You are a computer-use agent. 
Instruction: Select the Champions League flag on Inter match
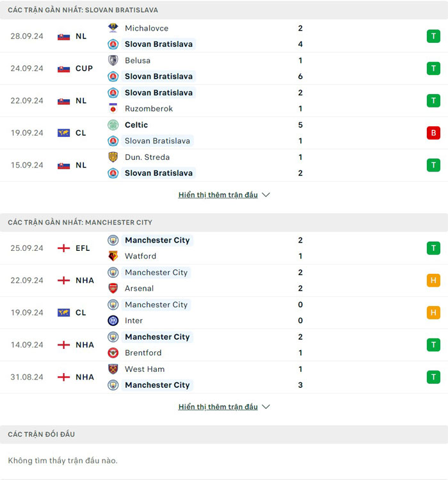coord(63,313)
